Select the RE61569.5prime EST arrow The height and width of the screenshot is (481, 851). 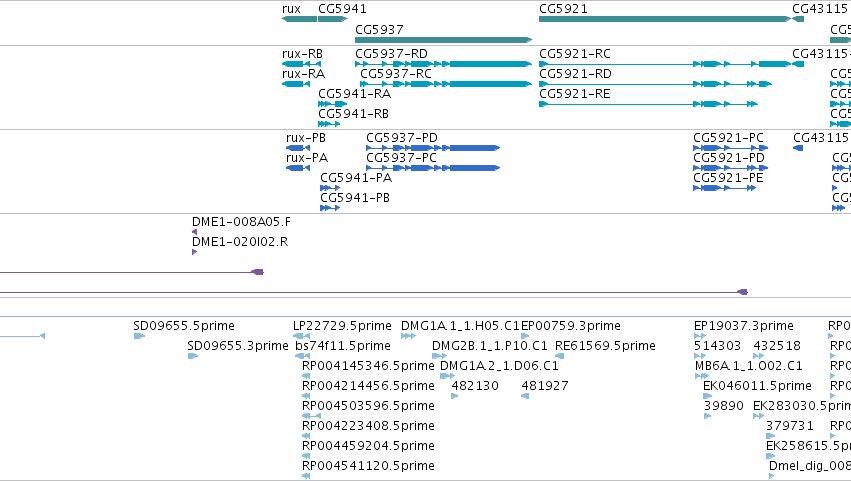pyautogui.click(x=560, y=356)
